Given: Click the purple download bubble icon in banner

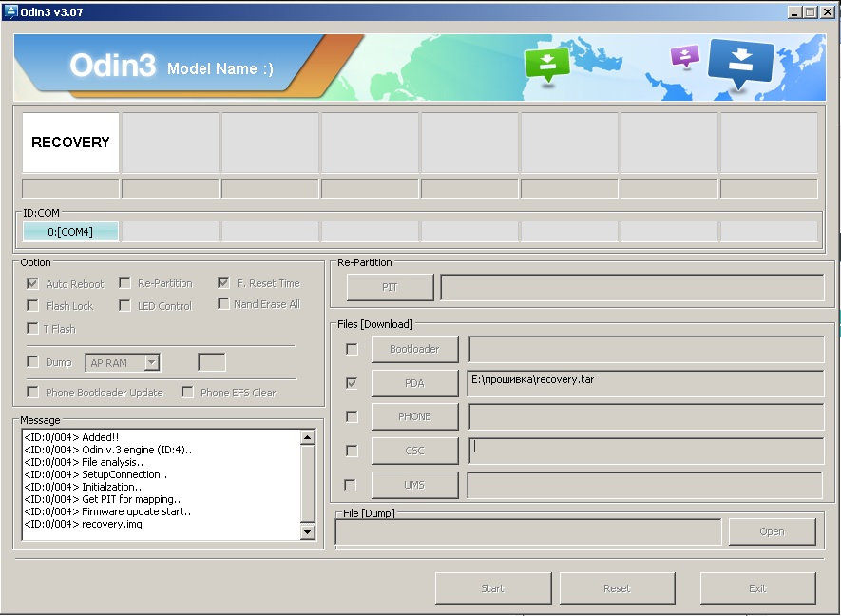Looking at the screenshot, I should click(x=685, y=56).
